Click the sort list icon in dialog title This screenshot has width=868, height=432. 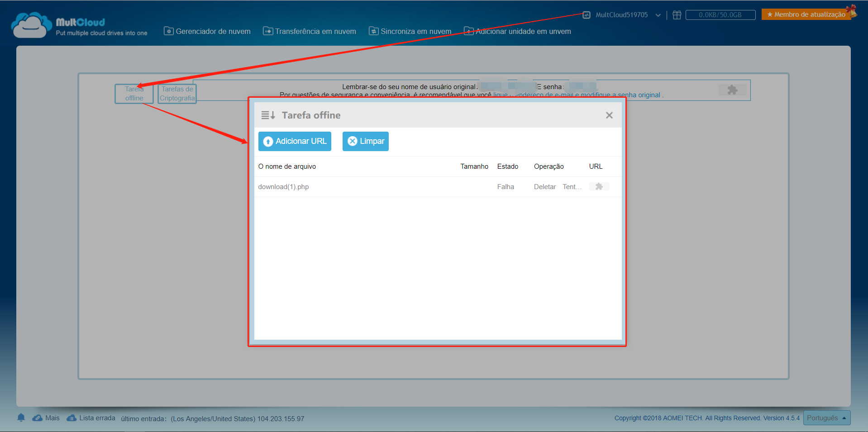point(268,115)
